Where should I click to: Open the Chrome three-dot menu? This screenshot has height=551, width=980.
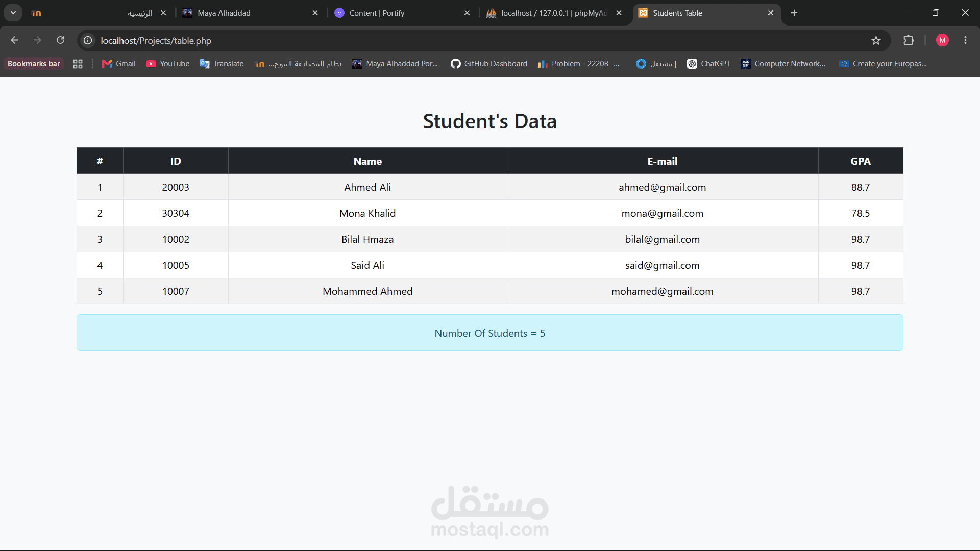[x=965, y=40]
